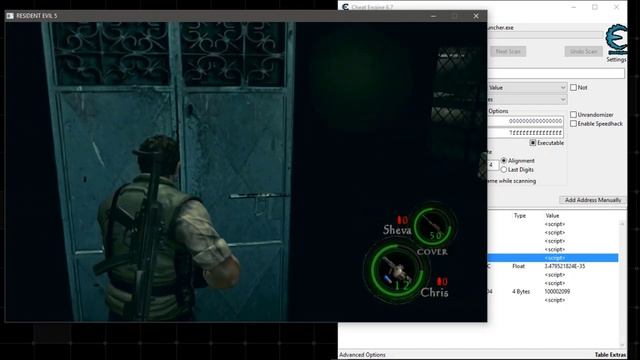Screen dimensions: 640x360
Task: Open Cheat Engine Settings logo
Action: [616, 40]
